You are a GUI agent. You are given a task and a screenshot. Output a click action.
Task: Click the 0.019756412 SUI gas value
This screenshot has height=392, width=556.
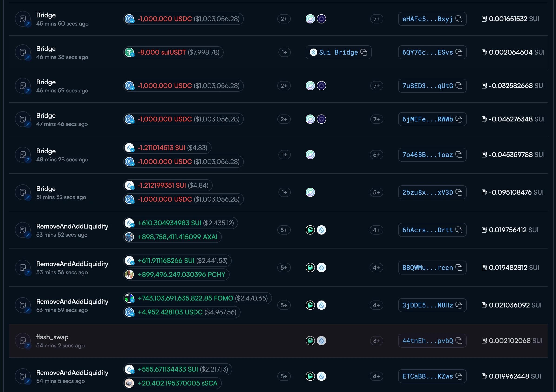[x=513, y=230]
